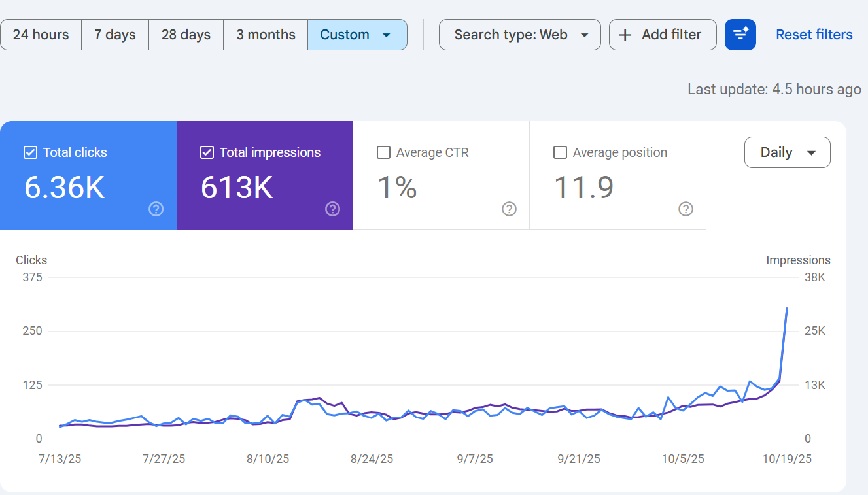Click the chart spike near 10/19/25
Image resolution: width=868 pixels, height=495 pixels.
point(786,309)
